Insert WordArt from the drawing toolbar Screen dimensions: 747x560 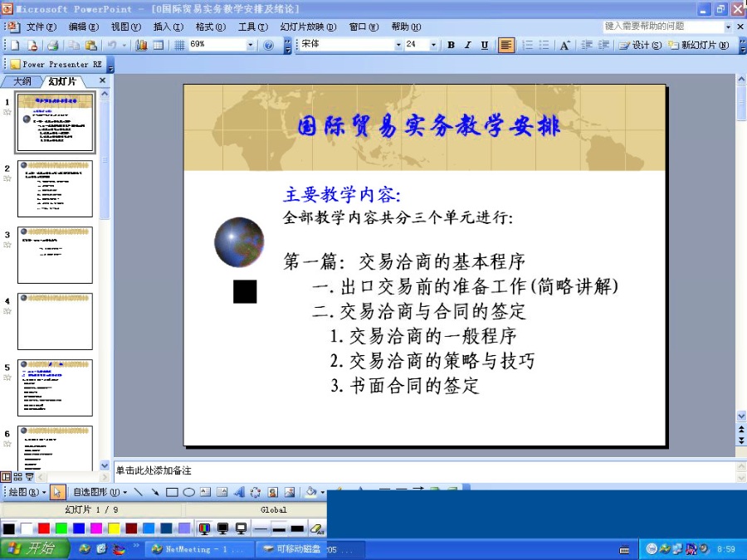click(x=239, y=492)
